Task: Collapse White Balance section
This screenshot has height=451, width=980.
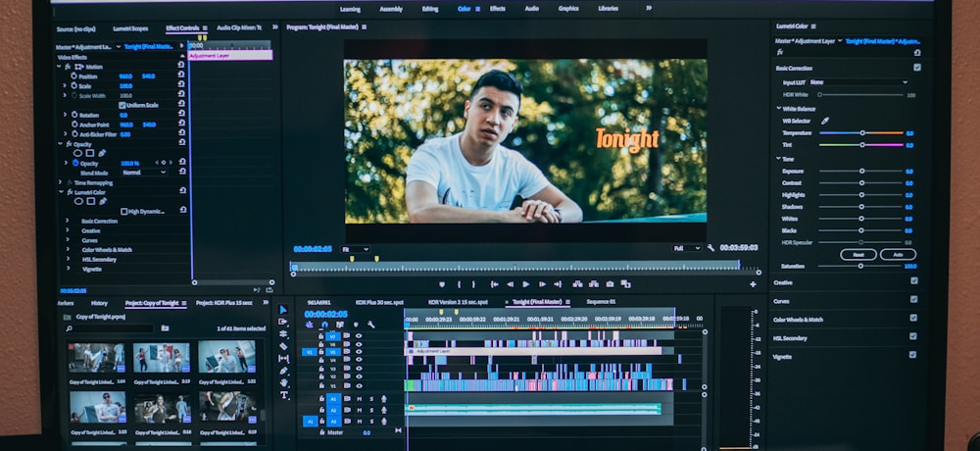Action: pyautogui.click(x=779, y=108)
